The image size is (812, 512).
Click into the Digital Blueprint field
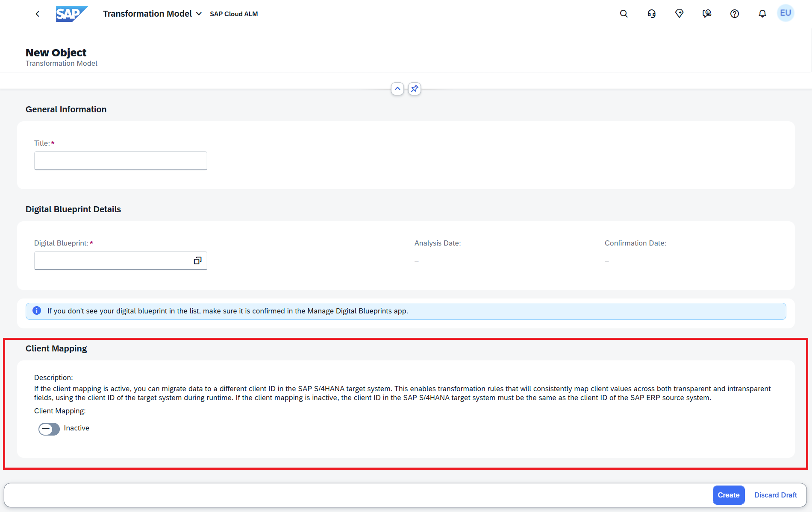click(x=112, y=260)
